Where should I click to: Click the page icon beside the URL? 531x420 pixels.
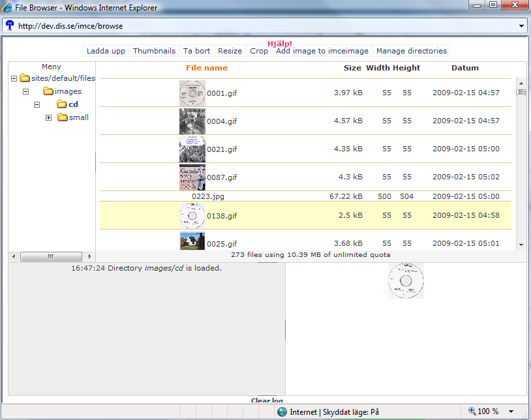pos(10,25)
